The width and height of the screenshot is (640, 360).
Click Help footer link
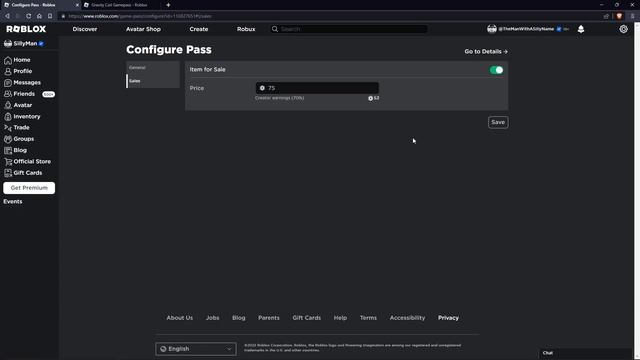coord(340,318)
